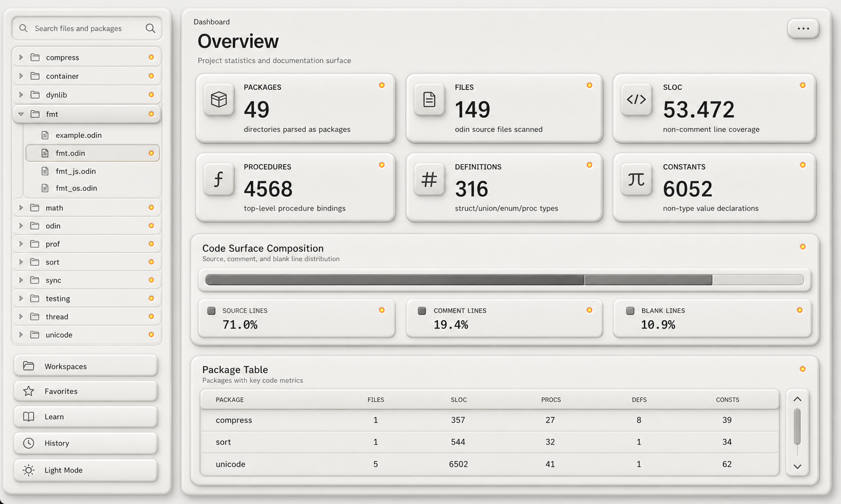841x504 pixels.
Task: Click the comment lines segment of composition bar
Action: click(648, 280)
